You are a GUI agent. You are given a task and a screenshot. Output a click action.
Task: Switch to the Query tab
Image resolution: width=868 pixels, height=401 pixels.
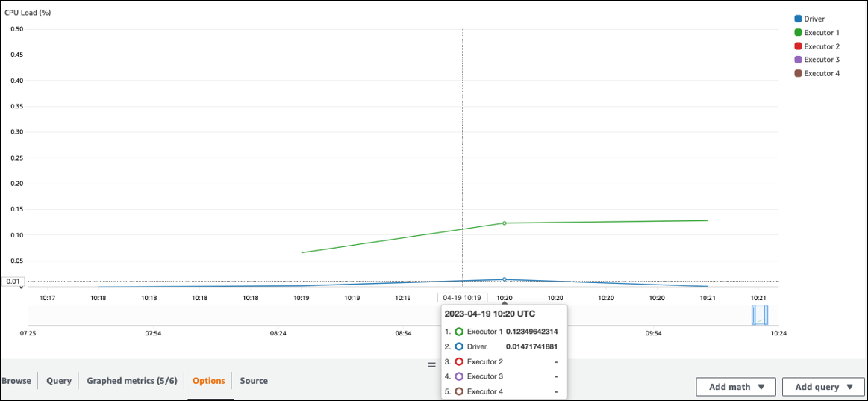click(59, 381)
